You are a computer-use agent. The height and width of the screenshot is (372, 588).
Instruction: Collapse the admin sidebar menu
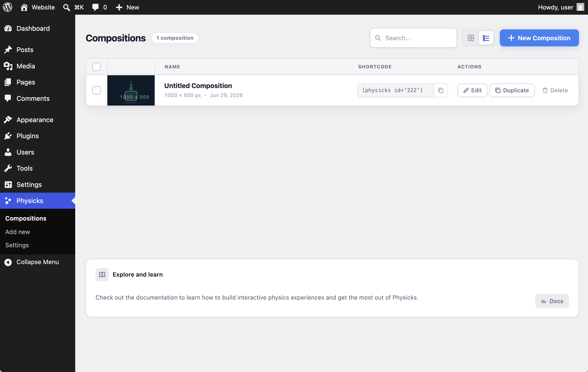(x=38, y=262)
